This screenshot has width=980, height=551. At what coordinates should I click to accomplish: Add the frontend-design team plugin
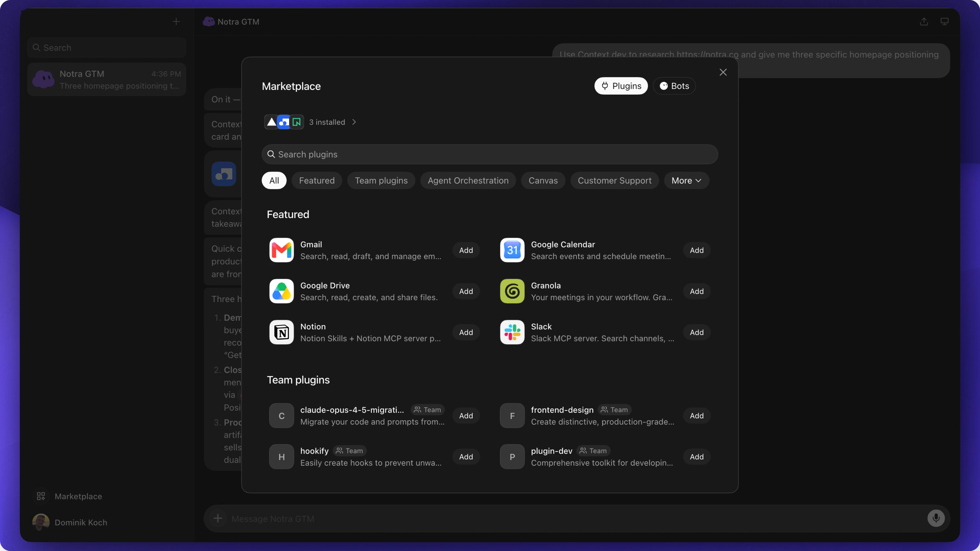pyautogui.click(x=696, y=416)
